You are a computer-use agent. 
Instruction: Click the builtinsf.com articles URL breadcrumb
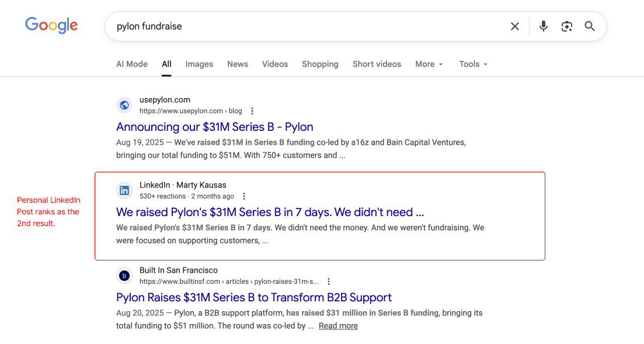229,282
